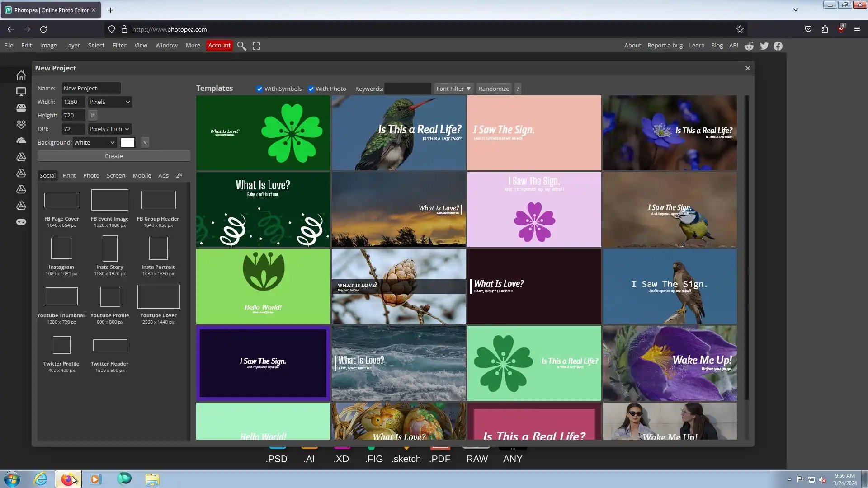Click the This Device monitor icon

click(21, 92)
